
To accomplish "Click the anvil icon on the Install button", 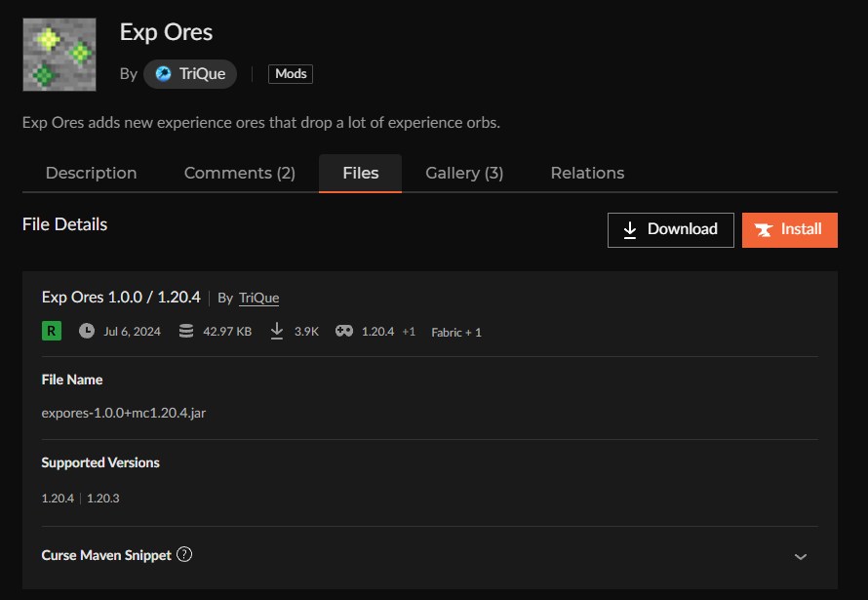I will pyautogui.click(x=767, y=230).
